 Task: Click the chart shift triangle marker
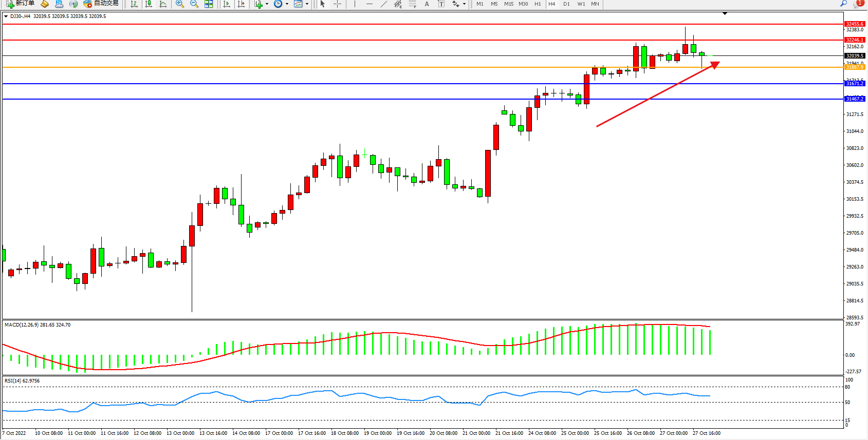tap(725, 13)
